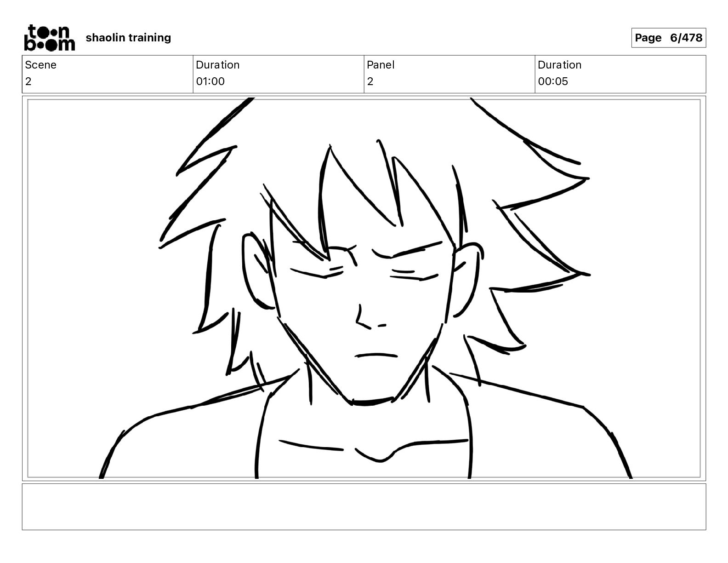Click the Toon Boom logo
This screenshot has height=563, width=728.
click(x=49, y=38)
